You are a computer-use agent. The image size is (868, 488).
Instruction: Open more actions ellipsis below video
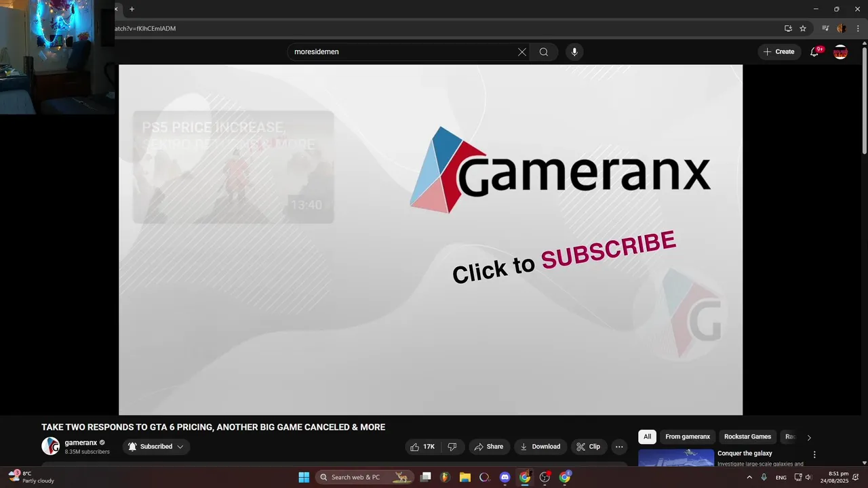619,447
